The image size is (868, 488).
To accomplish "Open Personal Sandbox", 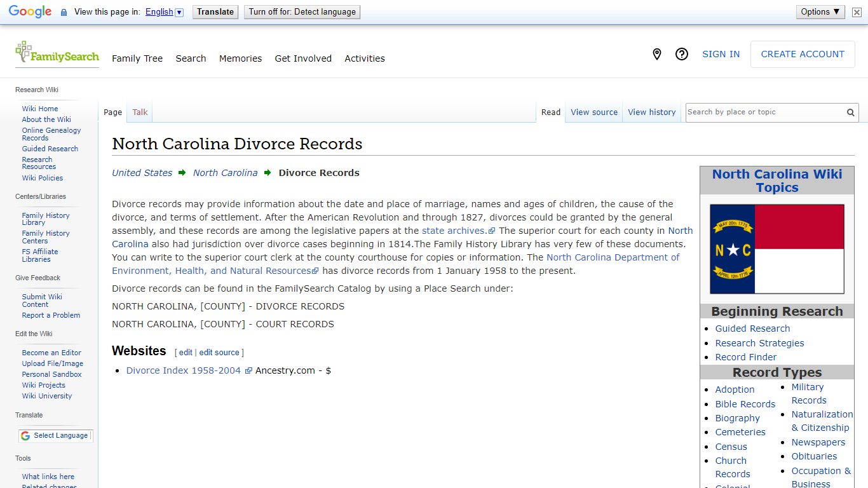I will (x=52, y=374).
